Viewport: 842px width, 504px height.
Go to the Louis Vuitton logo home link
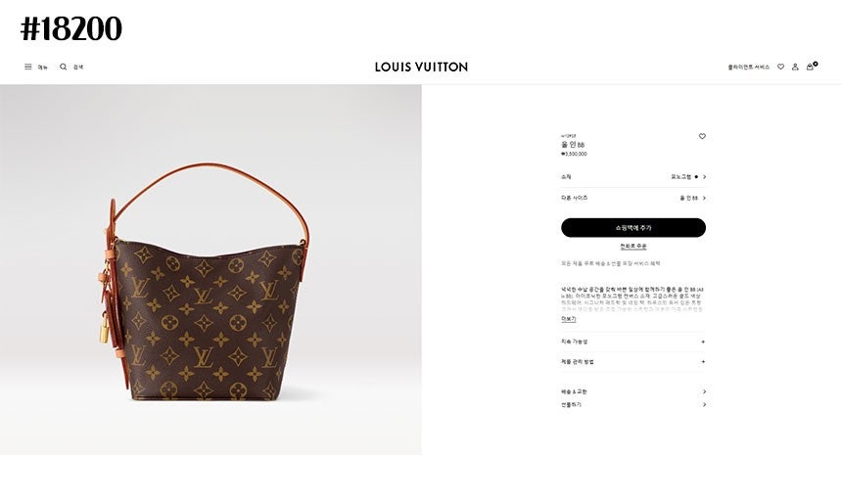422,68
